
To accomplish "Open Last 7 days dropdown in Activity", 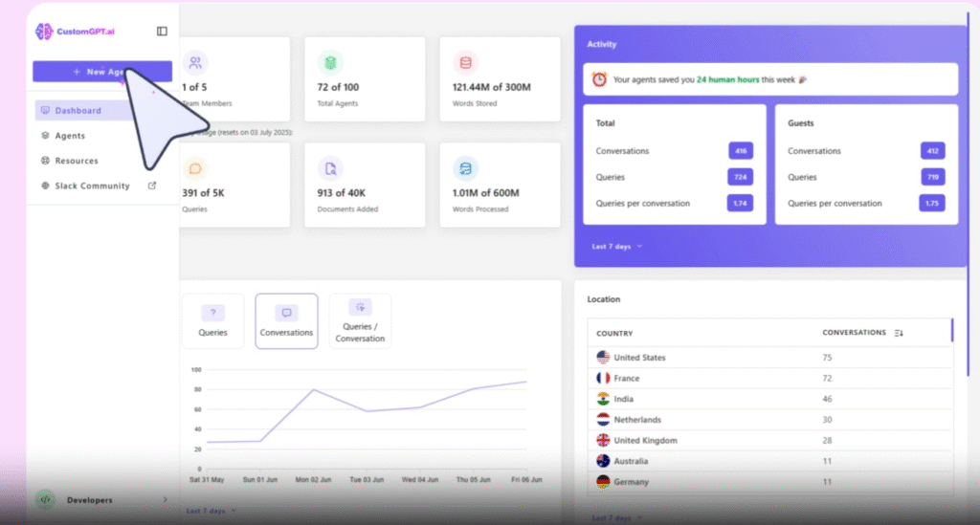I will (x=616, y=247).
